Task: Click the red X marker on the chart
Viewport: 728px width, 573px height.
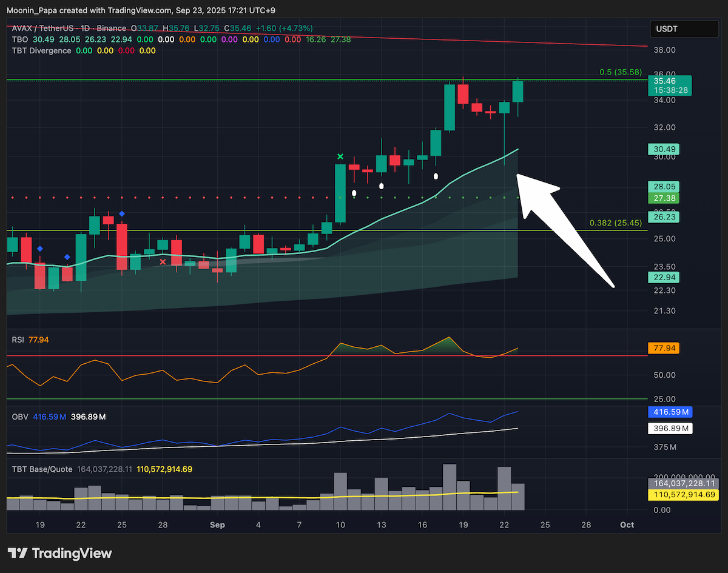Action: pyautogui.click(x=163, y=262)
